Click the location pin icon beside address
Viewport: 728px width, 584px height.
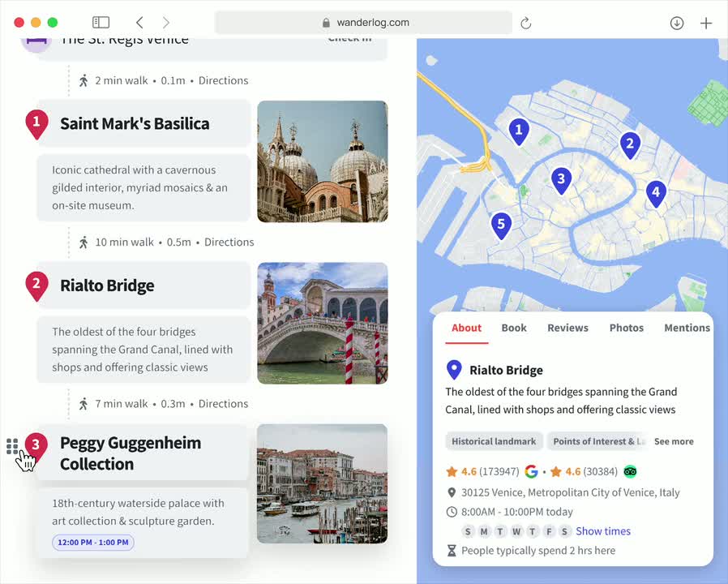click(452, 492)
